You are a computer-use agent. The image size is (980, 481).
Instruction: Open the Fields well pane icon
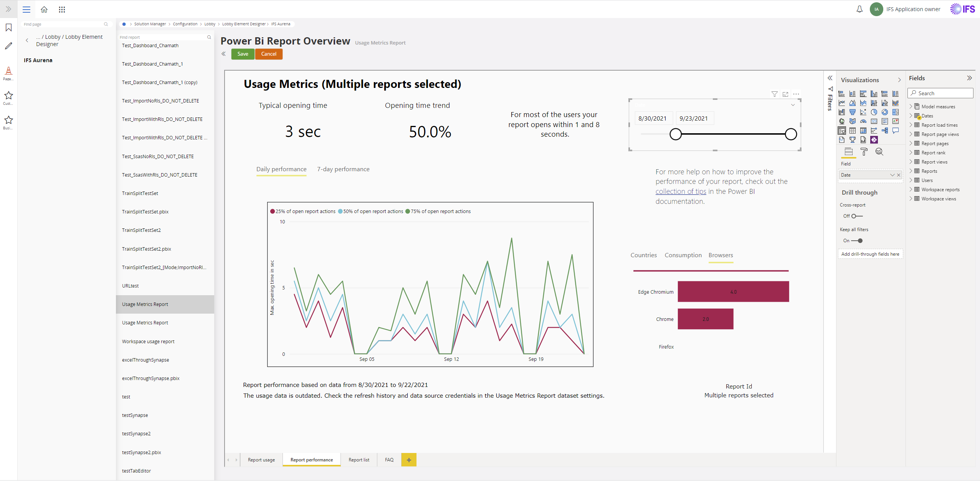click(x=848, y=152)
